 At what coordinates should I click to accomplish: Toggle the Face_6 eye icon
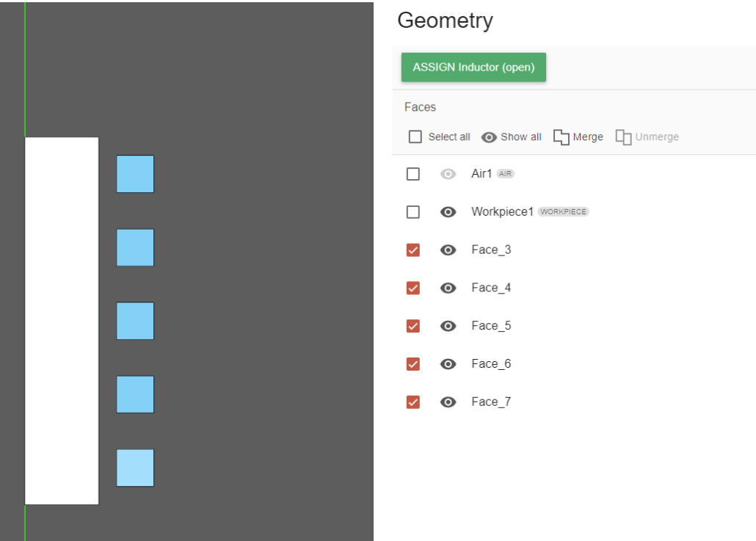pyautogui.click(x=448, y=364)
